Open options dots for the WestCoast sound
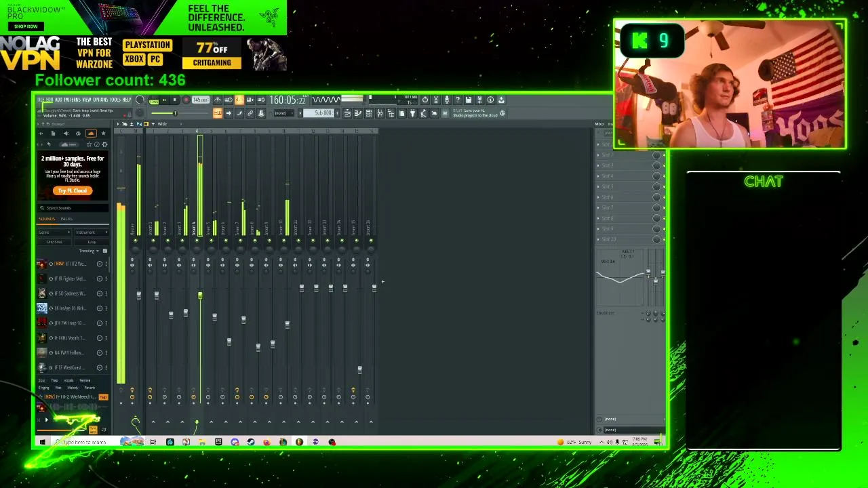The width and height of the screenshot is (868, 488). point(106,367)
